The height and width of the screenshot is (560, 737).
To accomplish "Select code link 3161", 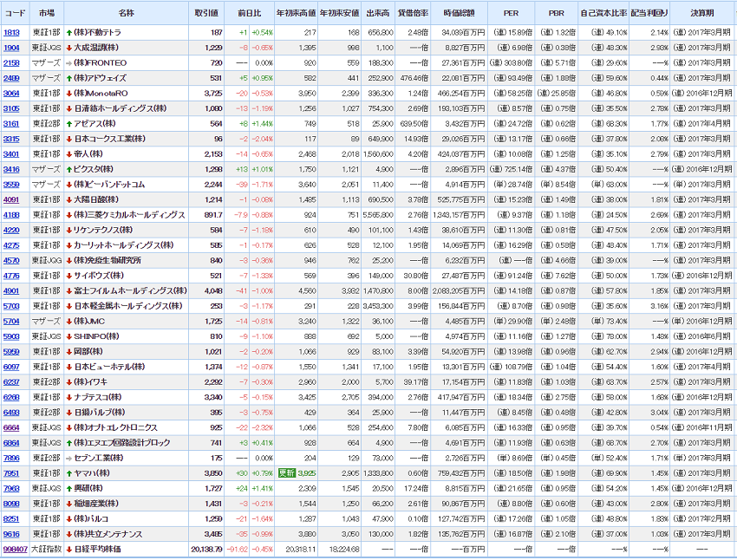I will (x=11, y=124).
